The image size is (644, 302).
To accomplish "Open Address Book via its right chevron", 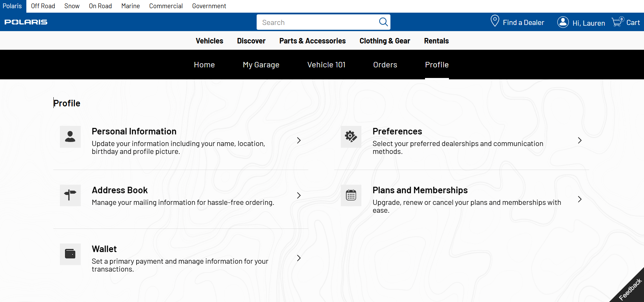I will pos(299,195).
